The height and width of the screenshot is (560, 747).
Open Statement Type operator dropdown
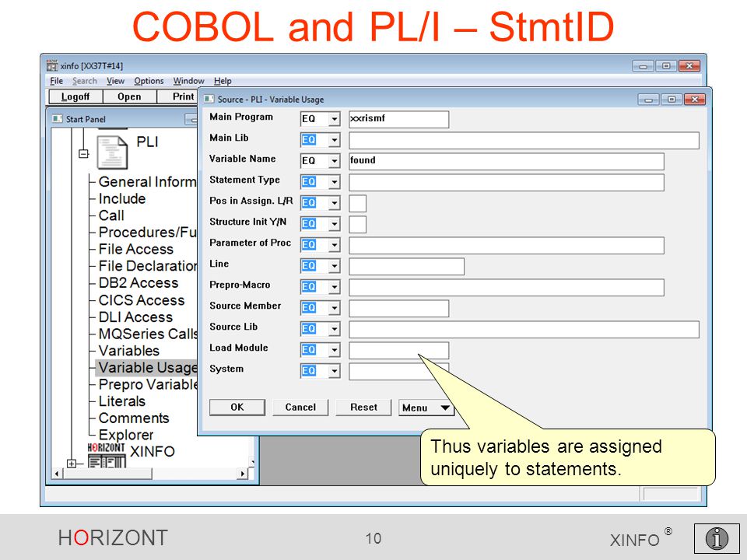335,182
